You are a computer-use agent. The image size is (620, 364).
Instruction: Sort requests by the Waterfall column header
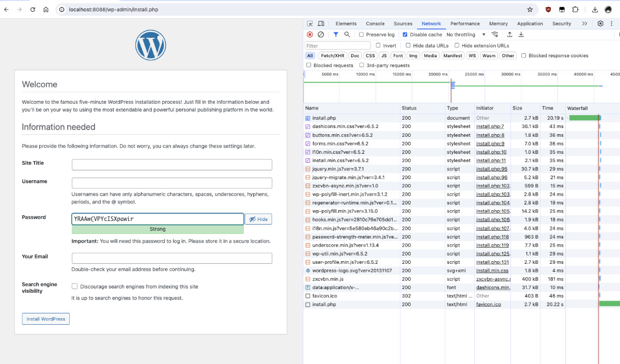[592, 108]
